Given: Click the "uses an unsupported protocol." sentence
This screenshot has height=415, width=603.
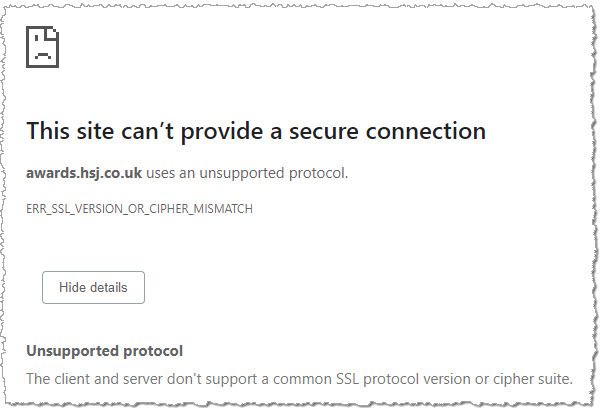Looking at the screenshot, I should (x=247, y=173).
